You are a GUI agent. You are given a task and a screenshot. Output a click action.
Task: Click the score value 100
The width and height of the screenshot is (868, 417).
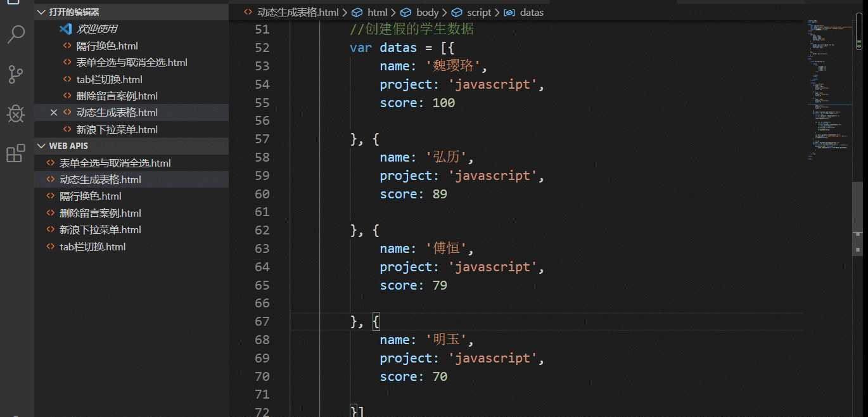pyautogui.click(x=444, y=103)
